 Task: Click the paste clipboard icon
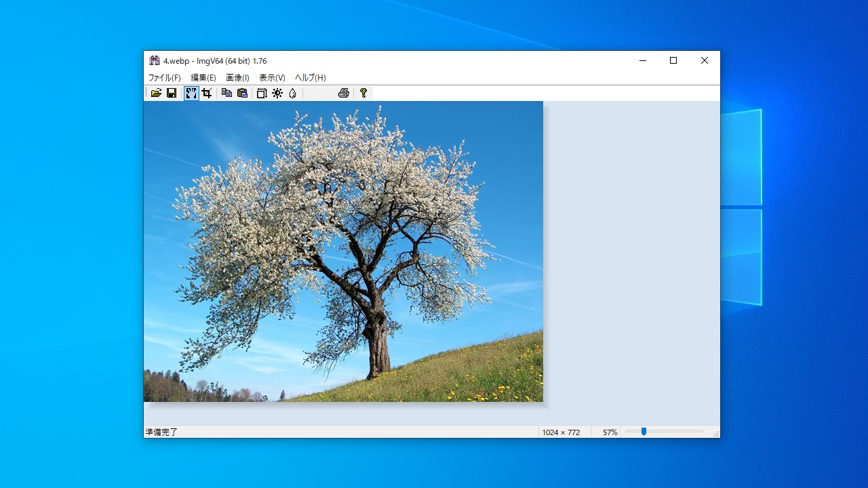tap(242, 94)
